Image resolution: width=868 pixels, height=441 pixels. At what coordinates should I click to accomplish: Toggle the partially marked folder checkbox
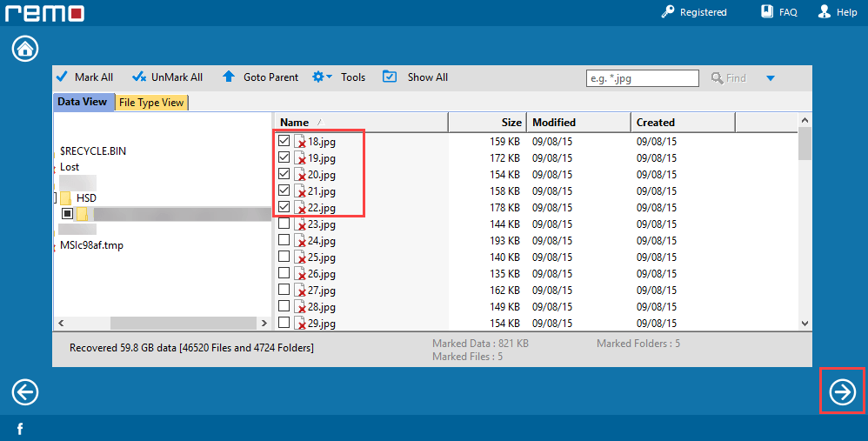[x=68, y=213]
